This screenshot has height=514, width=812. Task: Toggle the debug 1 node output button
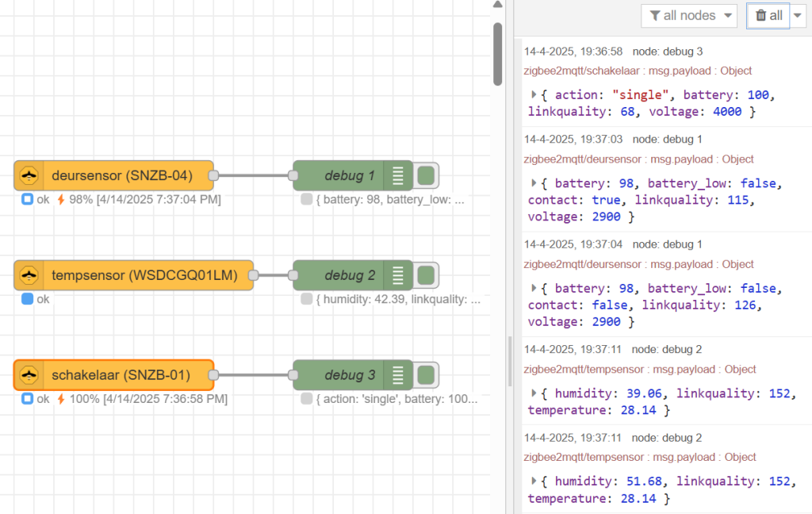coord(426,175)
